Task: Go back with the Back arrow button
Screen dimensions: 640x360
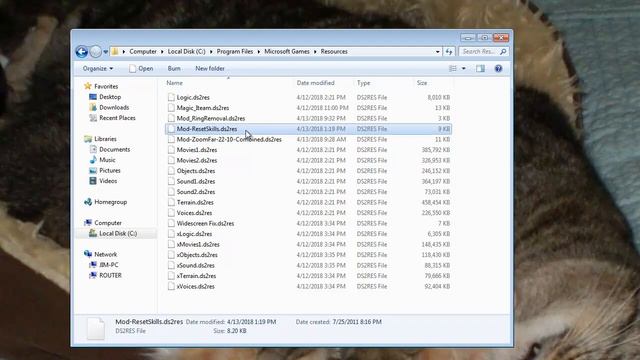Action: (x=82, y=52)
